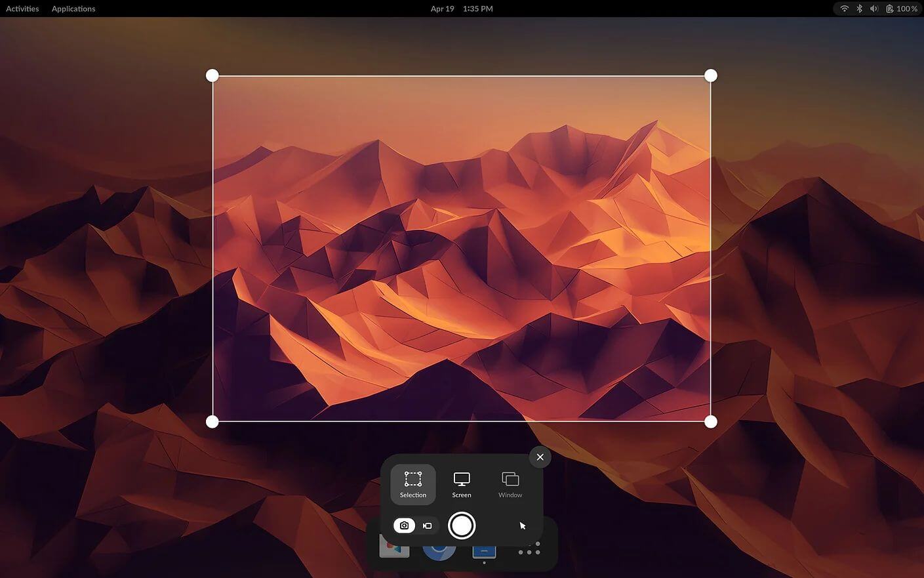
Task: Click the Wi-Fi icon in the top bar
Action: coord(844,9)
